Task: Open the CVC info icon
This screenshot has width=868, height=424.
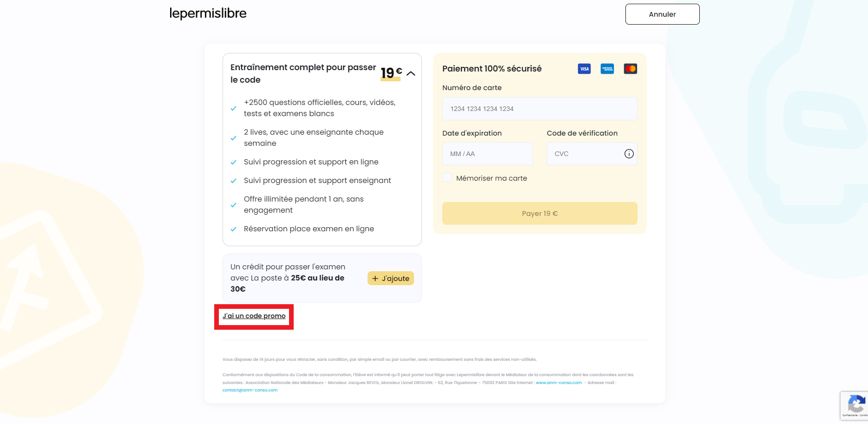Action: click(x=629, y=154)
